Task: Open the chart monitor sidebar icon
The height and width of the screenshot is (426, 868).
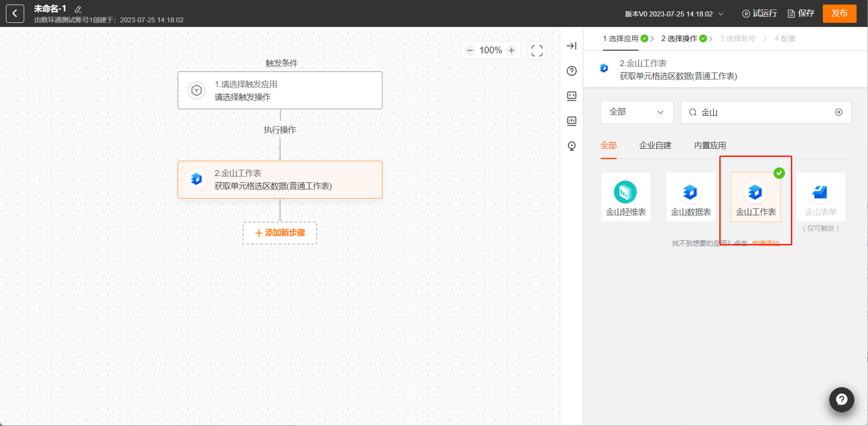Action: point(572,121)
